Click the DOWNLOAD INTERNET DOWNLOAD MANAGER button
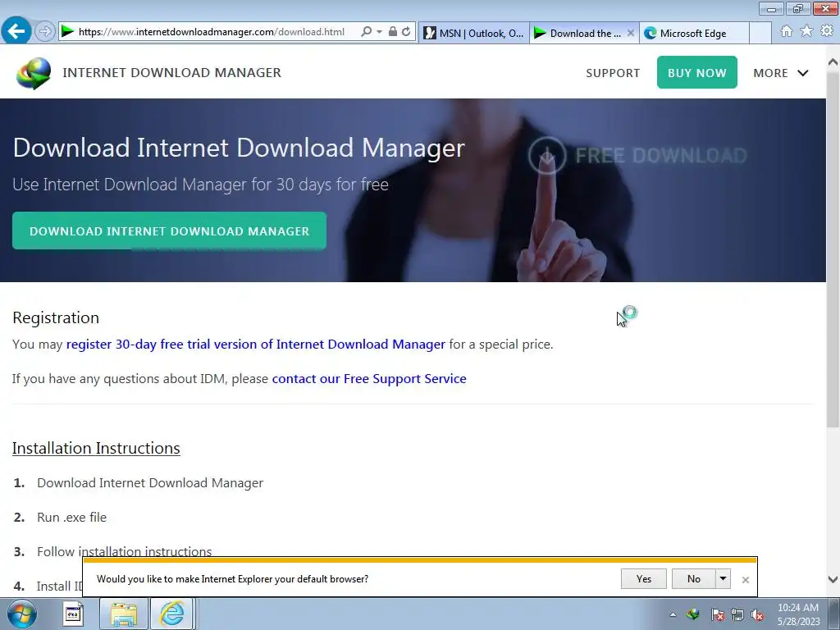 pos(169,231)
